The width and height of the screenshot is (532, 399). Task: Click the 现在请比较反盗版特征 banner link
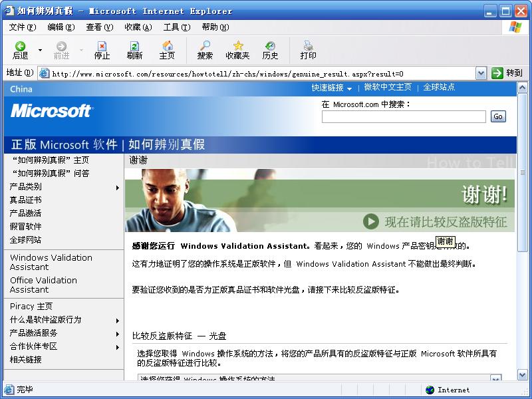coord(446,222)
